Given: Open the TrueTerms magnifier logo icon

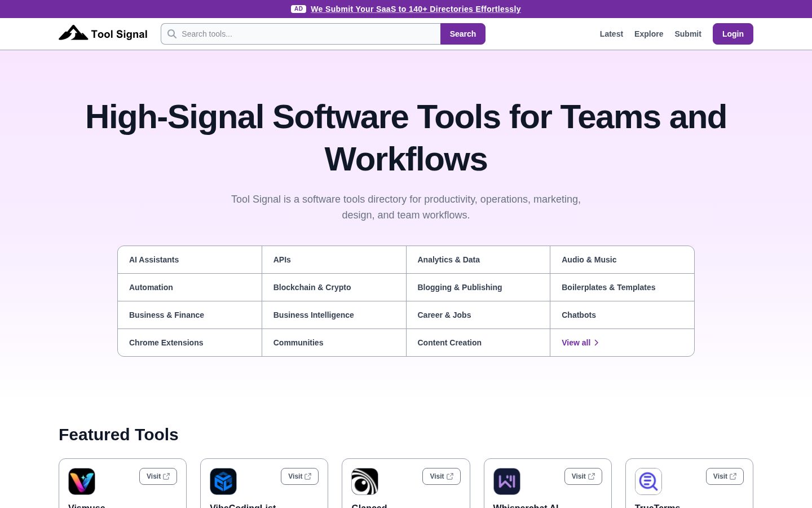Looking at the screenshot, I should point(648,481).
